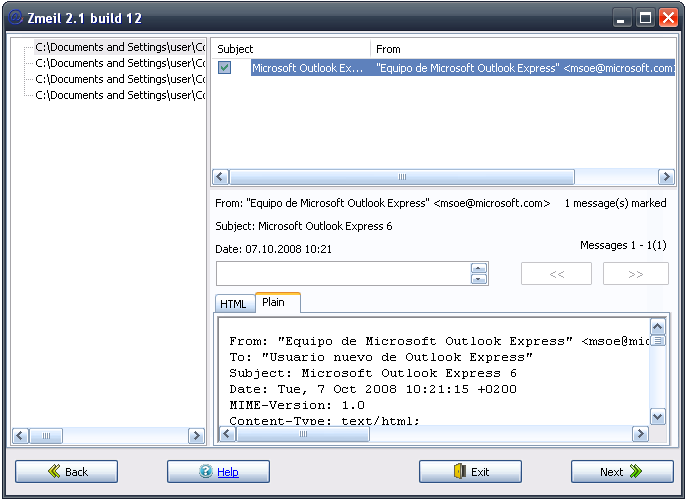This screenshot has width=687, height=501.
Task: Click the 'Messages 1 - 1(1)' label
Action: tap(623, 245)
